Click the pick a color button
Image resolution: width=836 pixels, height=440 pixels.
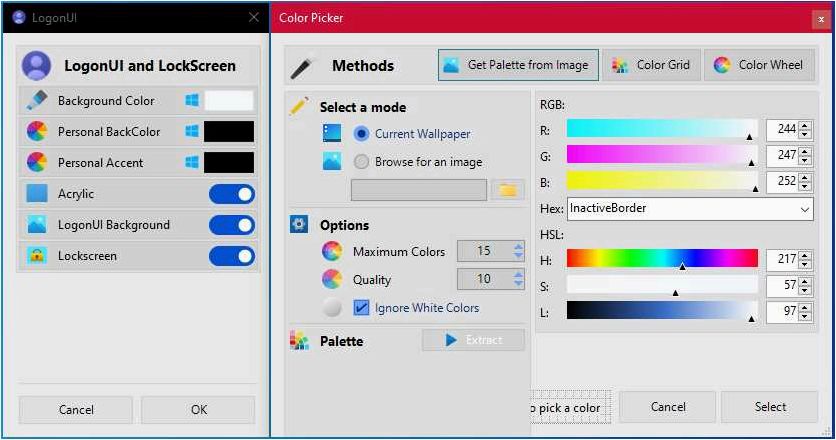[x=570, y=407]
